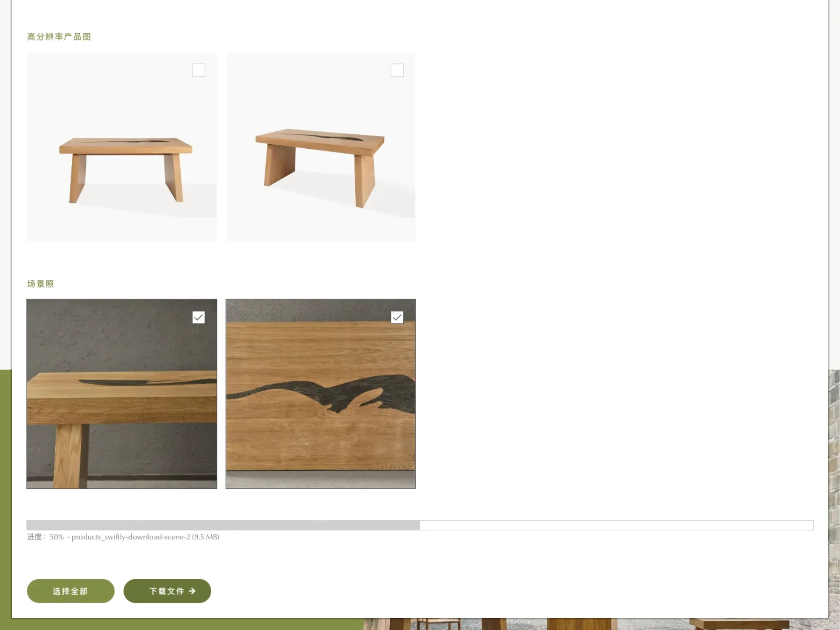
Task: Uncheck the bench-against-wall scene photo checkbox
Action: pos(199,317)
